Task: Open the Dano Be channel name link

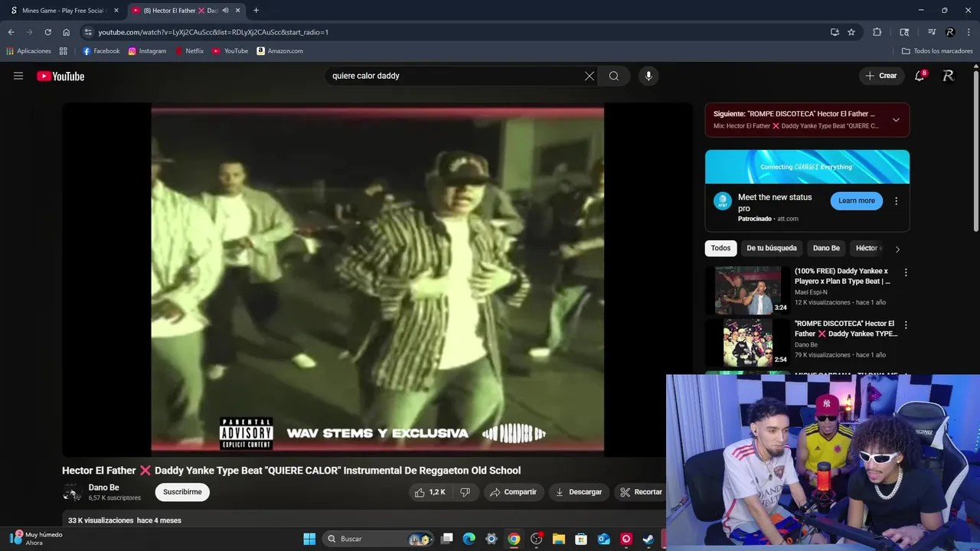Action: pos(103,487)
